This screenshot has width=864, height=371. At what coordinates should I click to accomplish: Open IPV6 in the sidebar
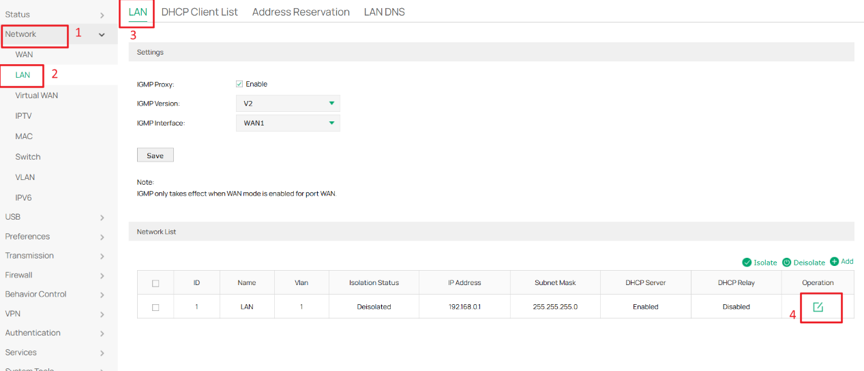pyautogui.click(x=24, y=197)
